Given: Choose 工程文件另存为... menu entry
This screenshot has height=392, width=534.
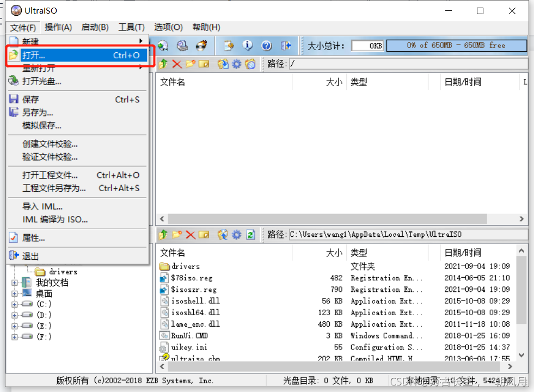Looking at the screenshot, I should 78,188.
